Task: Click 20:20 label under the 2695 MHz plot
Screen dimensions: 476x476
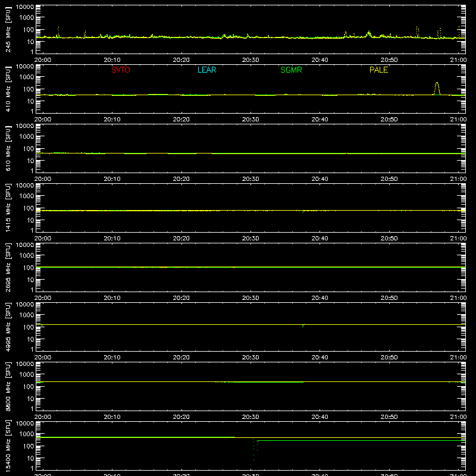Action: [x=181, y=298]
